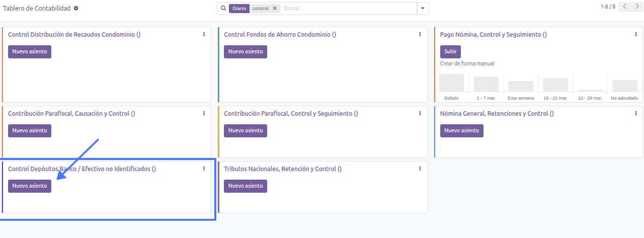Click the search magnifier icon
This screenshot has width=644, height=238.
tap(223, 9)
